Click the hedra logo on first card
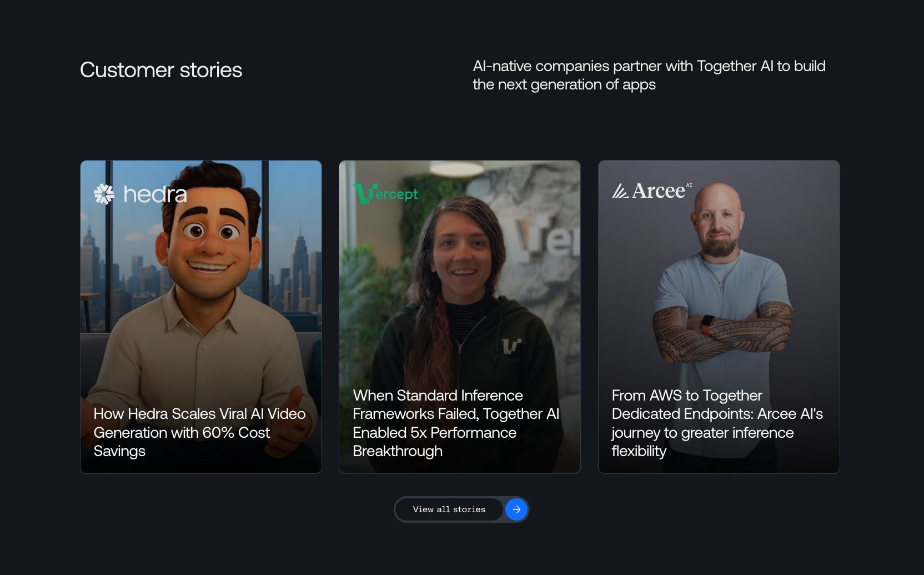This screenshot has width=924, height=575. pos(140,194)
